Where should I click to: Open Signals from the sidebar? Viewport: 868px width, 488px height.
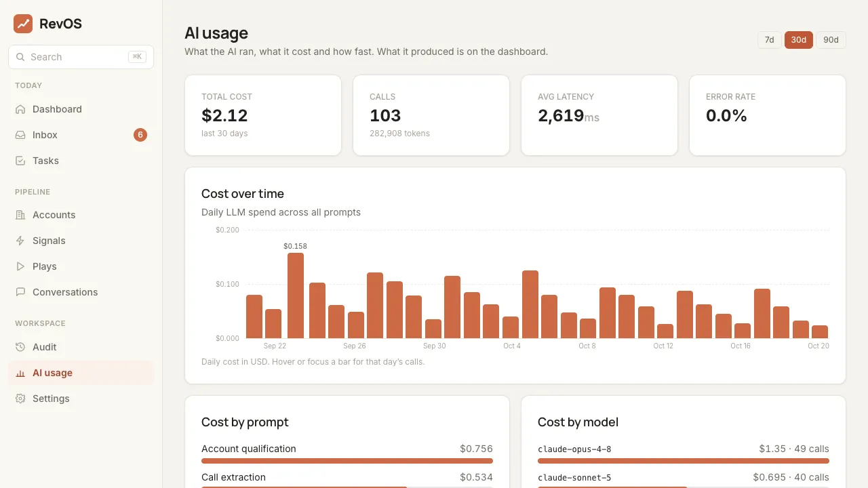[x=81, y=241]
